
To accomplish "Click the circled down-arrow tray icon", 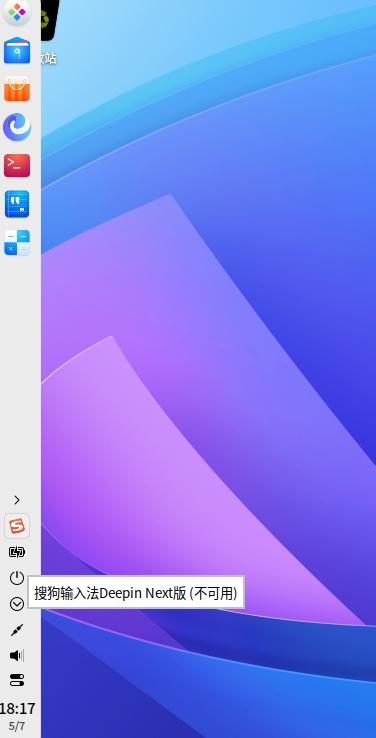I will coord(17,604).
